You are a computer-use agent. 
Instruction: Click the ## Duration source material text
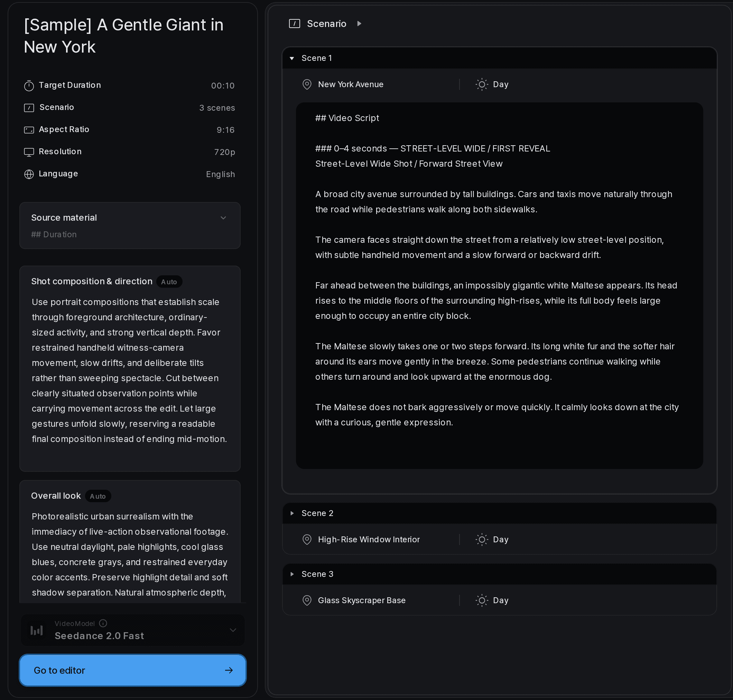tap(54, 234)
